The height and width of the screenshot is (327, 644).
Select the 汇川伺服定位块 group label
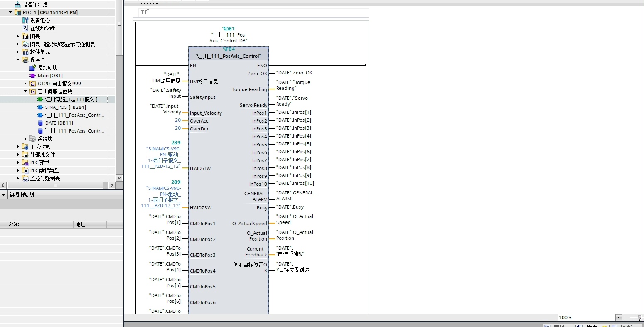[x=55, y=91]
